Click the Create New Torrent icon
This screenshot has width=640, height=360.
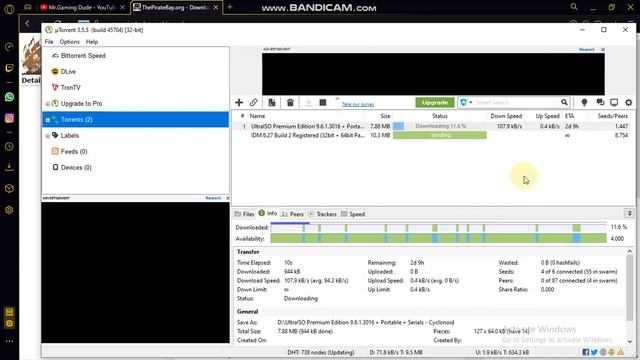pyautogui.click(x=272, y=102)
